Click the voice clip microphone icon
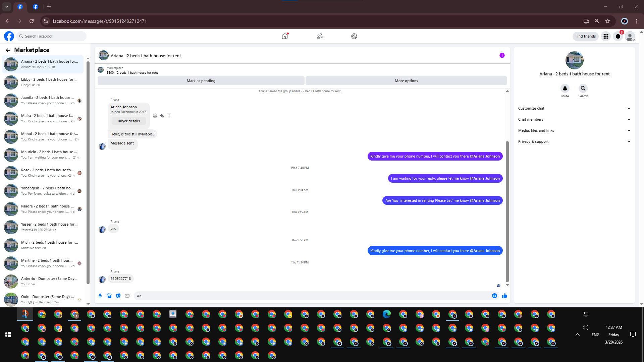This screenshot has width=644, height=362. pos(100,296)
